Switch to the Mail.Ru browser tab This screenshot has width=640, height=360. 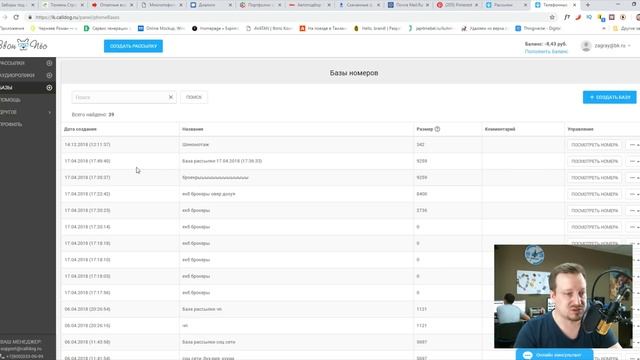[408, 5]
